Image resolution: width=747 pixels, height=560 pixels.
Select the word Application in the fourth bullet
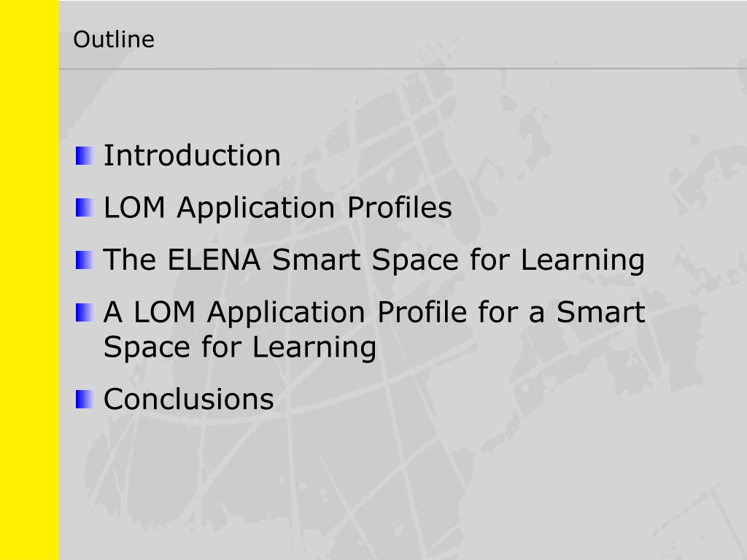pyautogui.click(x=286, y=314)
